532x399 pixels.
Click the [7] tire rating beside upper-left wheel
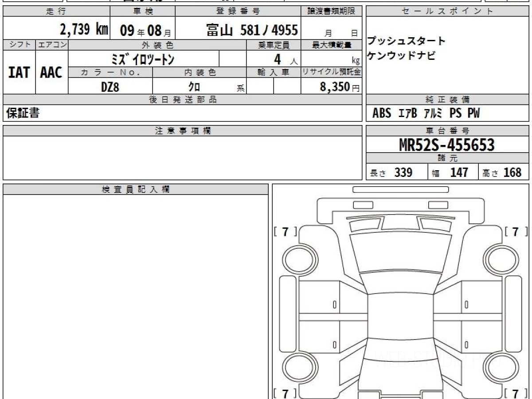[x=285, y=231]
